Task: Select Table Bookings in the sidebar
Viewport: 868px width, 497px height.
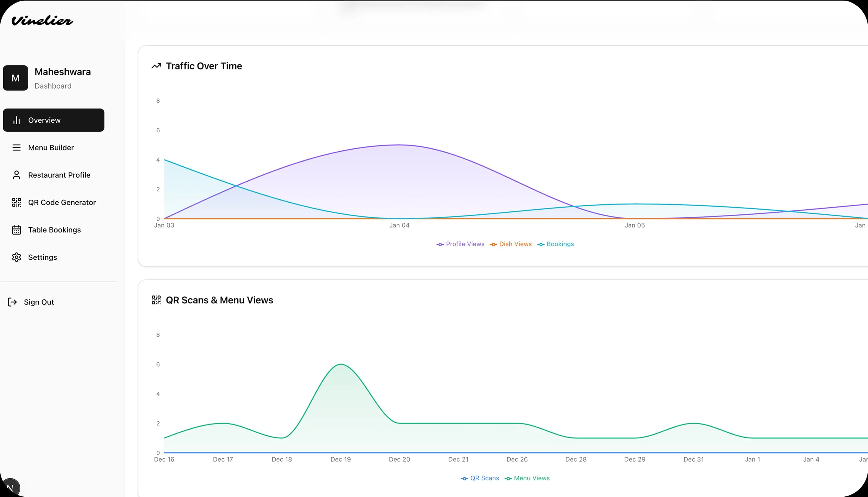Action: click(54, 230)
